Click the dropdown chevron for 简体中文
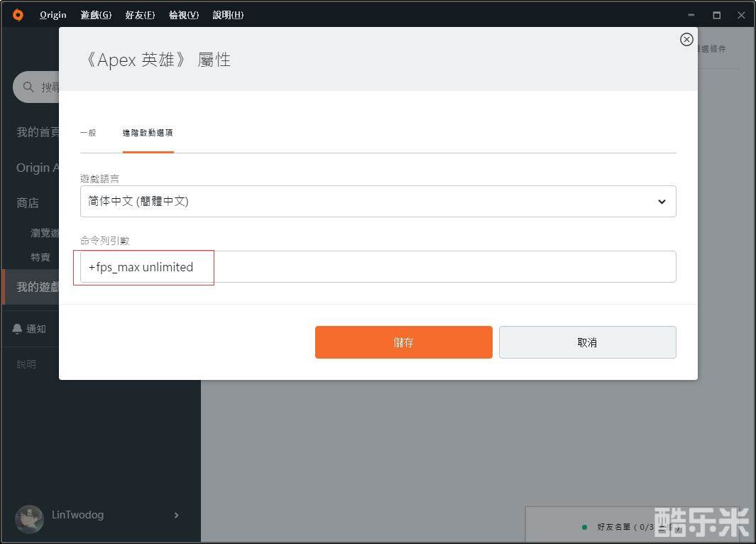Viewport: 756px width, 544px height. coord(661,202)
